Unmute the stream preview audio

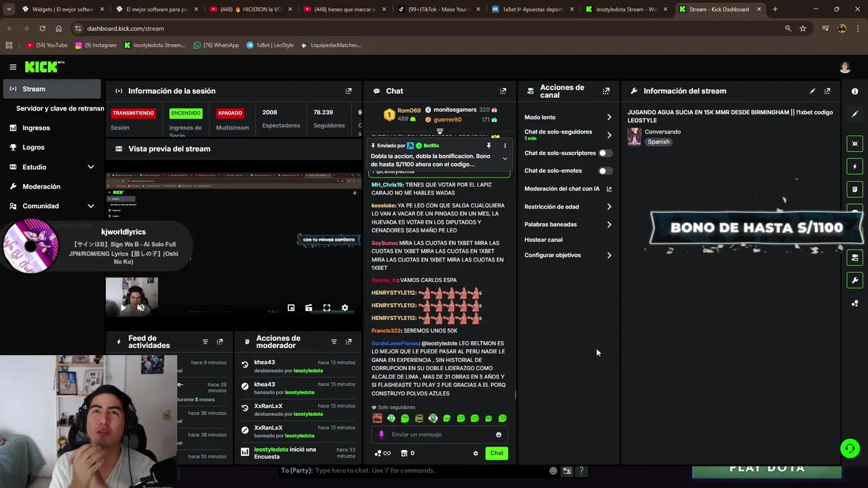coord(141,308)
